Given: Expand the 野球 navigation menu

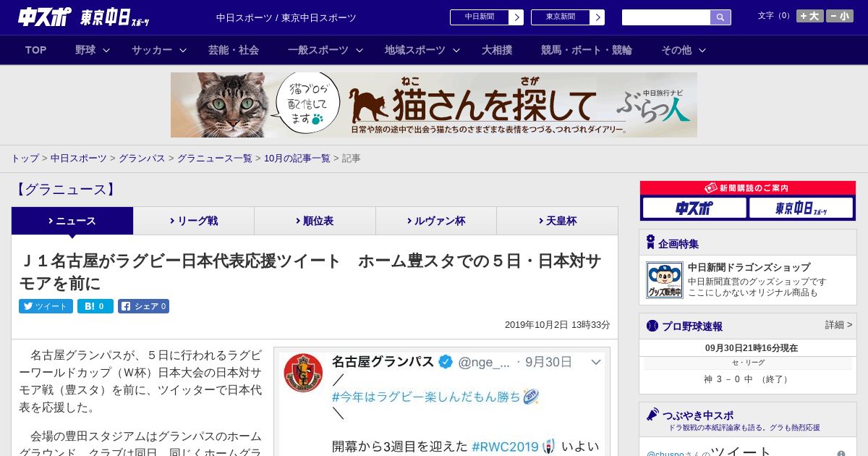Looking at the screenshot, I should tap(93, 50).
